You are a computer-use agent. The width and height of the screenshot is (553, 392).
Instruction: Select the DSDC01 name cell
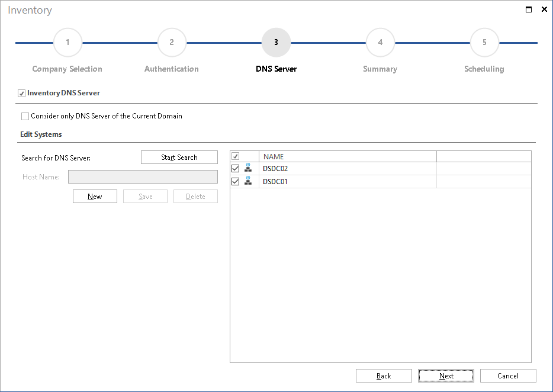(348, 181)
